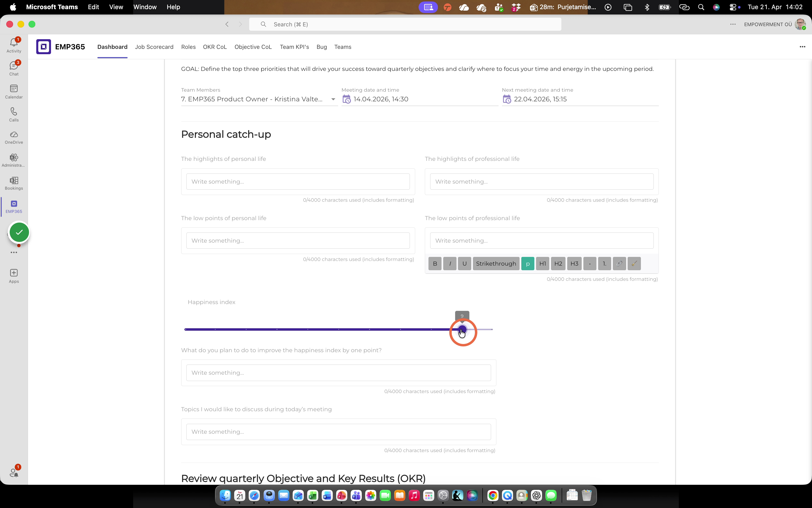The width and height of the screenshot is (812, 508).
Task: Open Finder from the Dock
Action: pyautogui.click(x=225, y=495)
